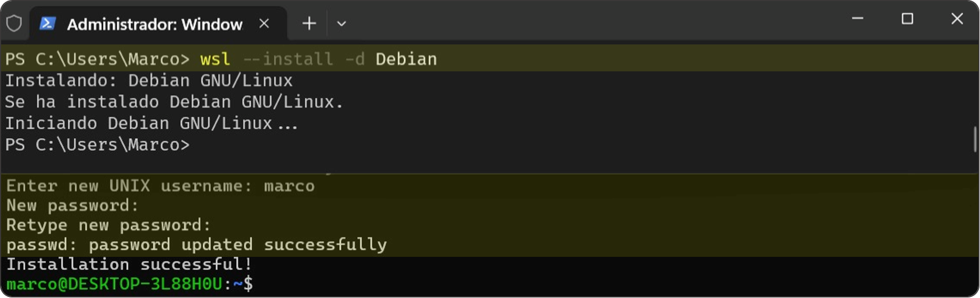Click the empty PS C:\Users\Marco> prompt line

[97, 145]
